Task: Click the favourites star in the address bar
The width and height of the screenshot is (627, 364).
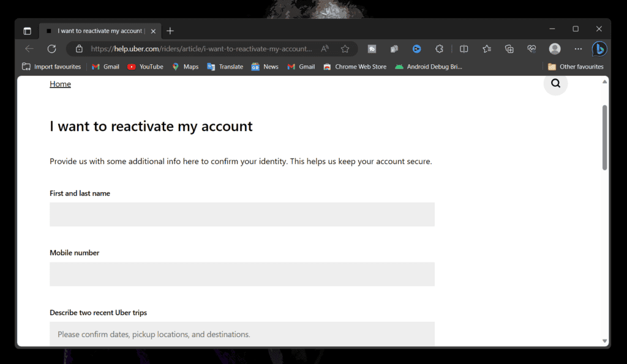Action: (x=345, y=48)
